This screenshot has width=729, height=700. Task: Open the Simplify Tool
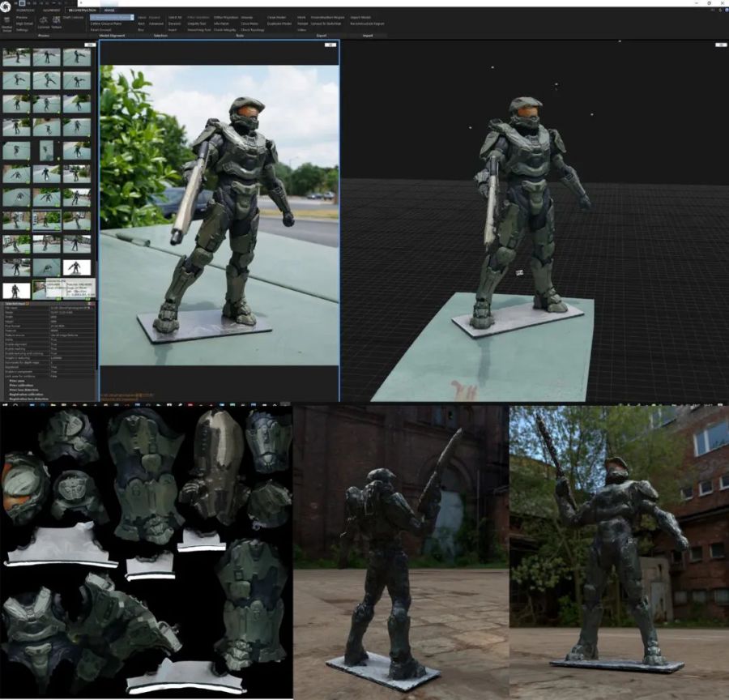click(x=196, y=23)
